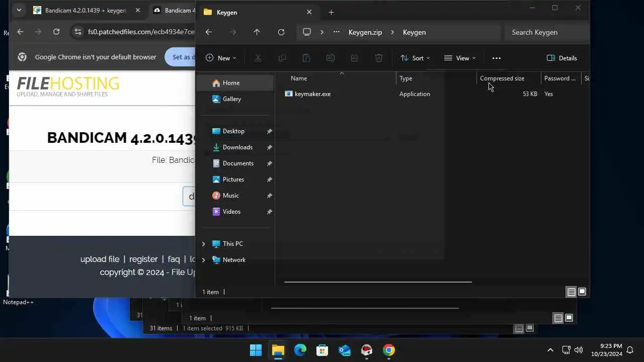Click Set as default Chrome button

tap(180, 57)
